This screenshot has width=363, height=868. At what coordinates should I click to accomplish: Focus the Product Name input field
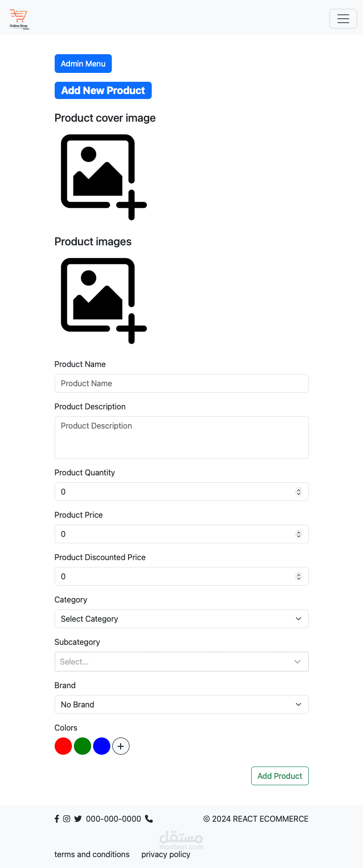point(181,383)
